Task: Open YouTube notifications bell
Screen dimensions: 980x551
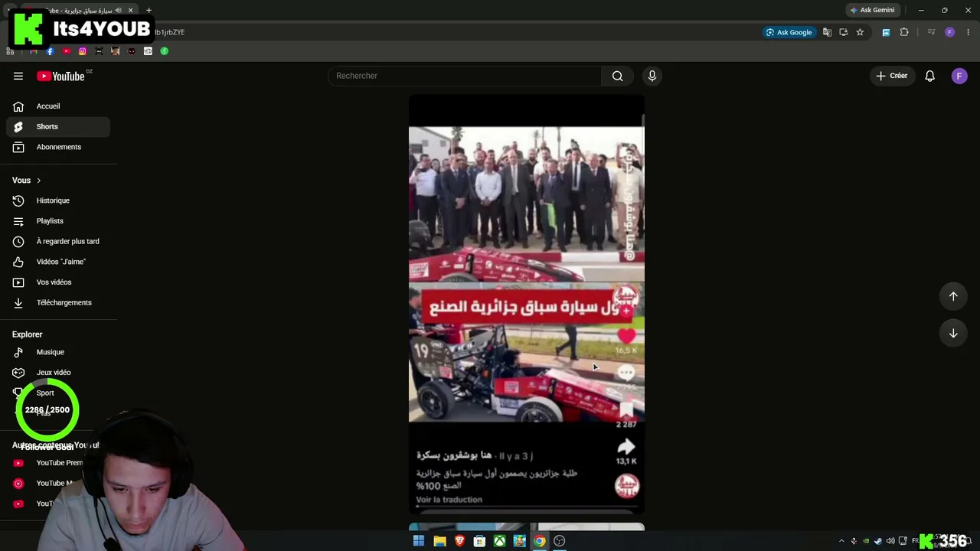Action: (x=930, y=76)
